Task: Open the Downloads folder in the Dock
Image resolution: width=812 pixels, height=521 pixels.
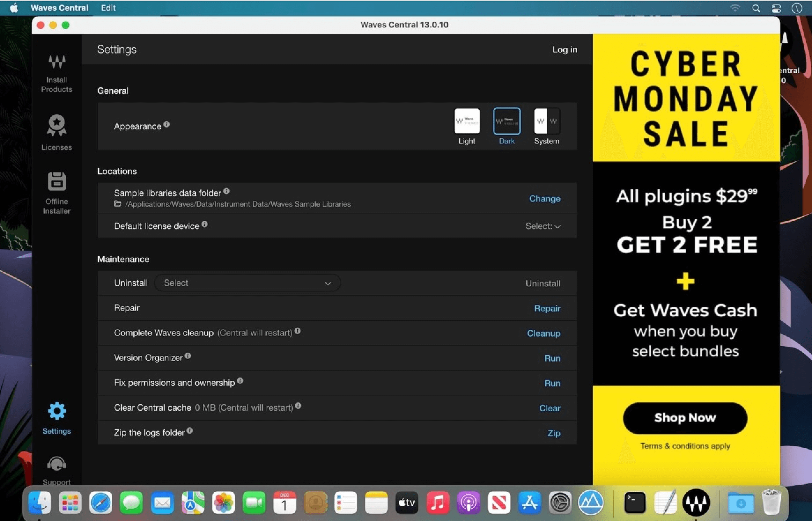Action: pyautogui.click(x=741, y=503)
